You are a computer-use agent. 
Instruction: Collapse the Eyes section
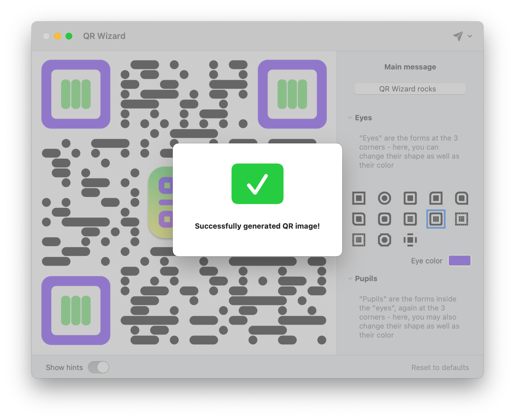point(350,118)
